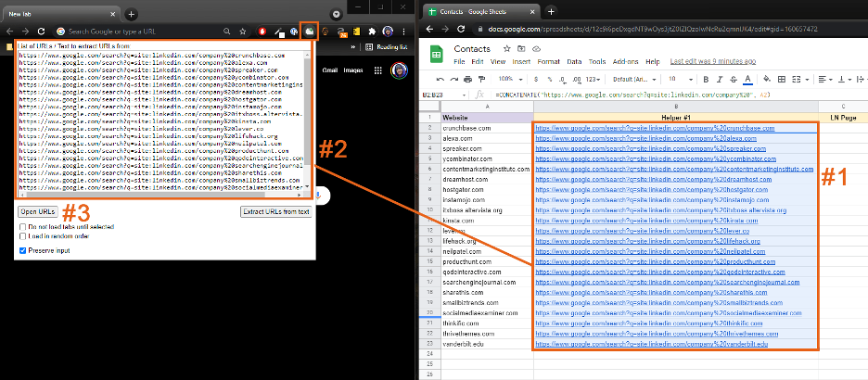
Task: Open the Borders tool in Sheets
Action: (782, 80)
